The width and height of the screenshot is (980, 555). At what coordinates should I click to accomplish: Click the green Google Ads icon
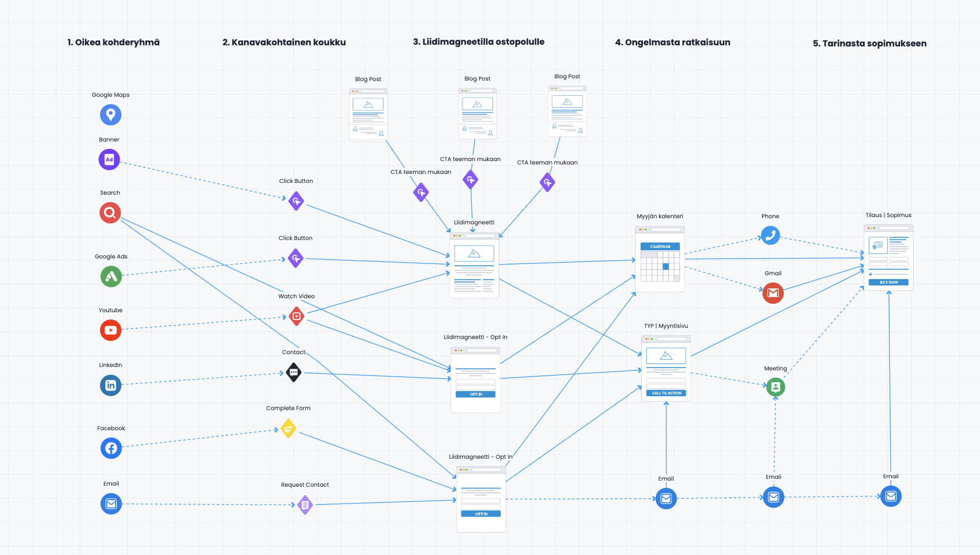click(x=111, y=276)
